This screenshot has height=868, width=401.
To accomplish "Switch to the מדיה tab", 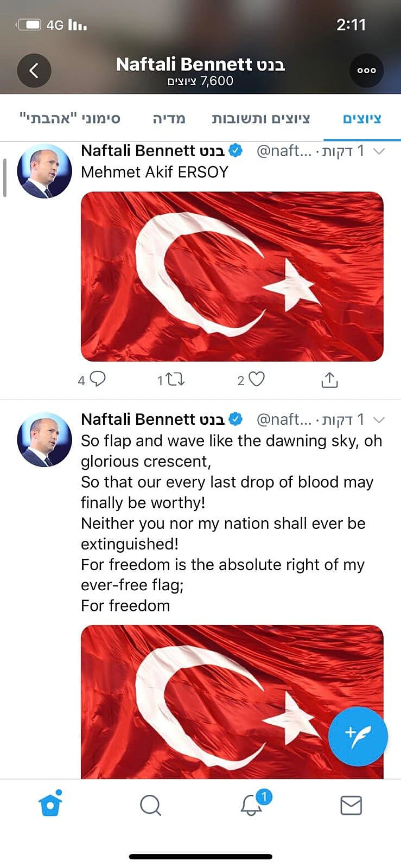I will (x=169, y=118).
